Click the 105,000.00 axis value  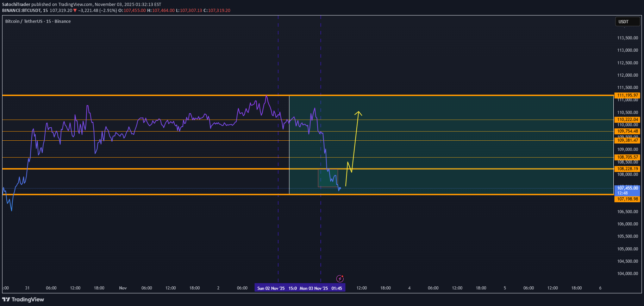(627, 249)
